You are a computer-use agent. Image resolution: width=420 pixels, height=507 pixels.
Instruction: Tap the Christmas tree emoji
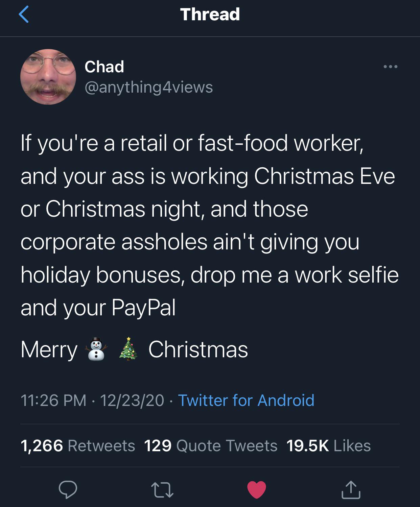pyautogui.click(x=129, y=349)
